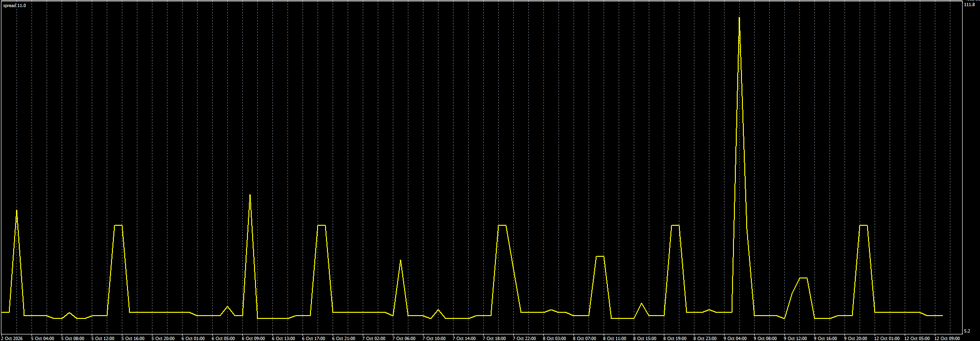Click the "9 Oct 16:00" time label

click(826, 338)
